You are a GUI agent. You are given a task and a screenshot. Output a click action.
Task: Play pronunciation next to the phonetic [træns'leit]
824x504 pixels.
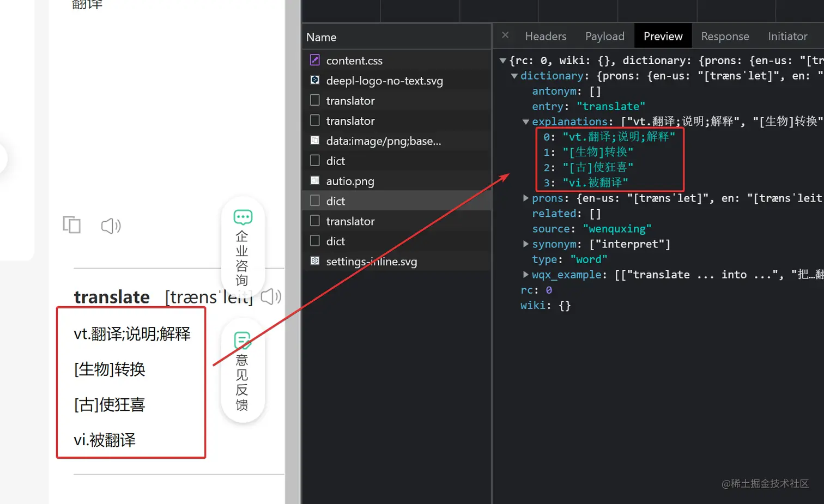click(x=271, y=297)
